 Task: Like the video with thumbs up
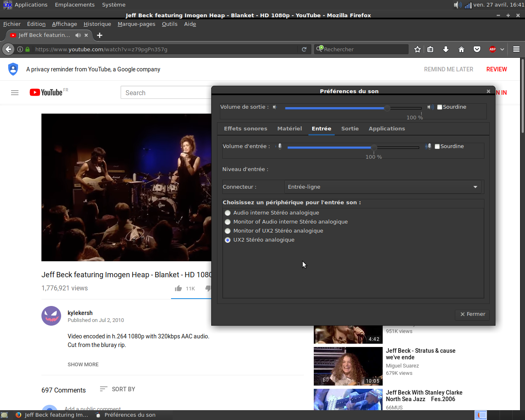[178, 288]
